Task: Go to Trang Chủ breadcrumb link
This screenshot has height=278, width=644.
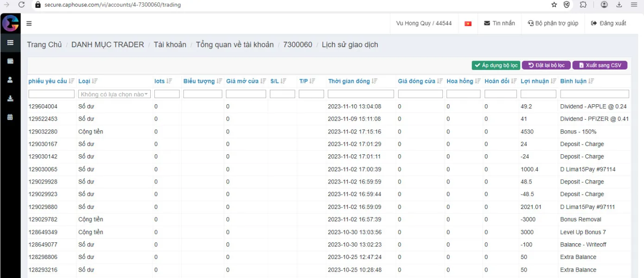Action: 44,45
